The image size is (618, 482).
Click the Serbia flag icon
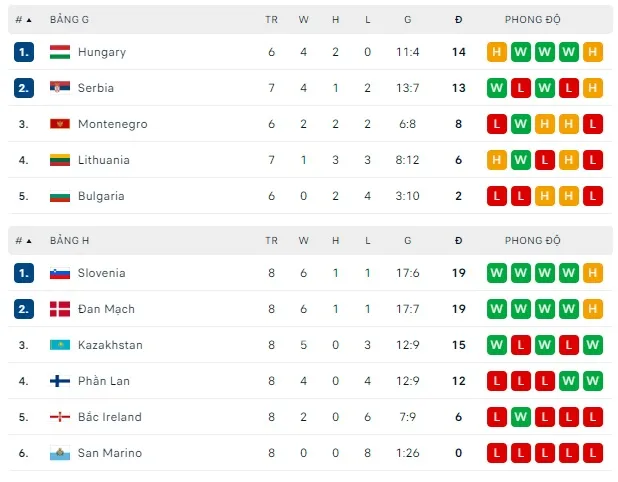point(59,88)
